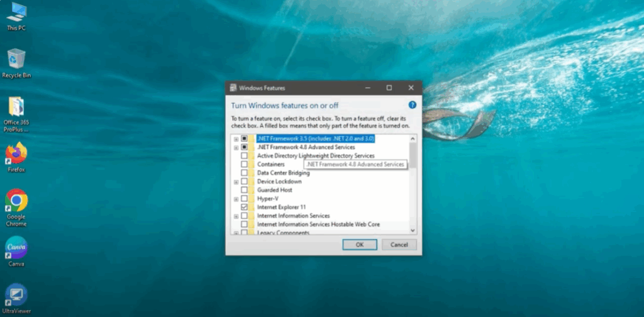
Task: Select the 'Internet Explorer 11' label
Action: click(x=281, y=207)
